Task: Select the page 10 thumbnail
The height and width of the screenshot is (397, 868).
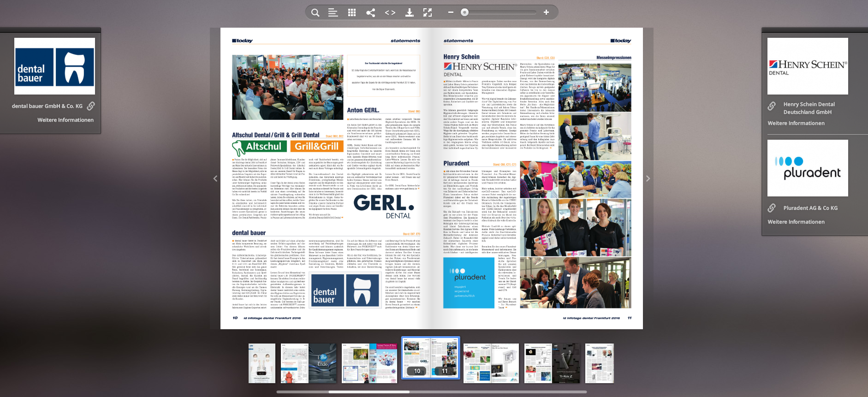Action: point(416,358)
